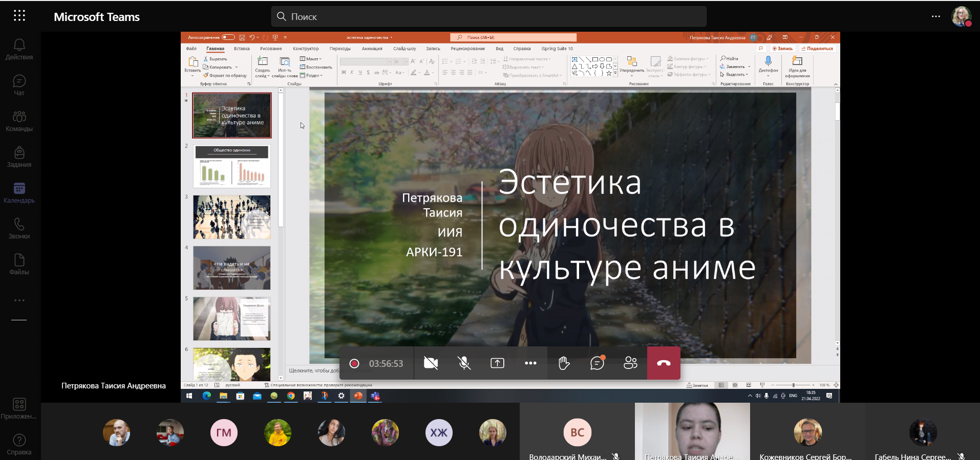980x460 pixels.
Task: Select slide 2 thumbnail Общество одиноких
Action: pos(231,166)
